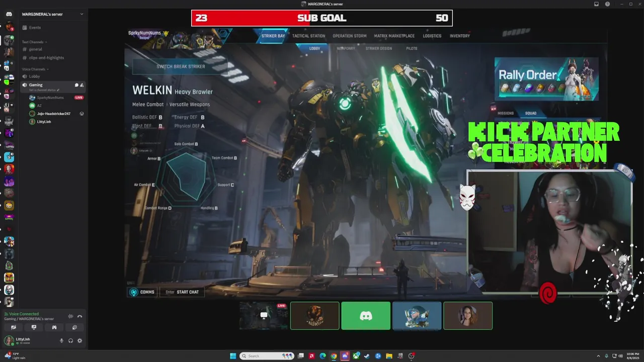The height and width of the screenshot is (362, 644).
Task: Select second participant tile with gold emblem avatar
Action: 314,316
